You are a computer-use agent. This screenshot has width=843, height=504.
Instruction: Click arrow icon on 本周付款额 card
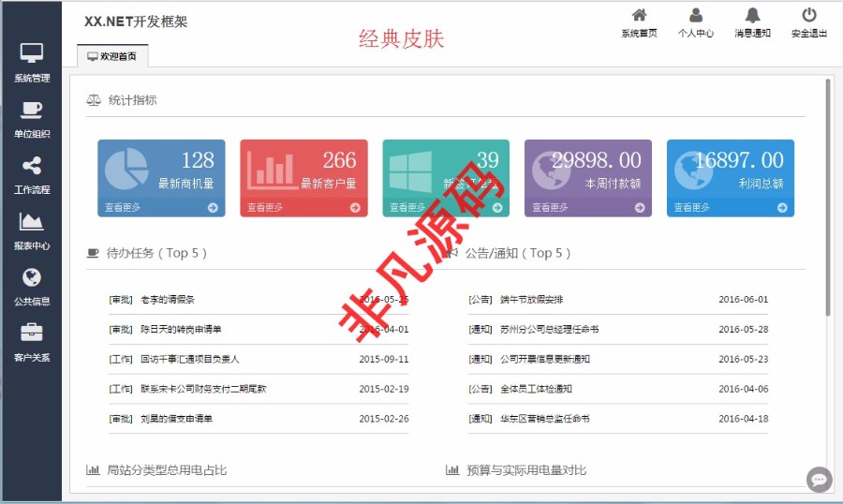pos(639,208)
